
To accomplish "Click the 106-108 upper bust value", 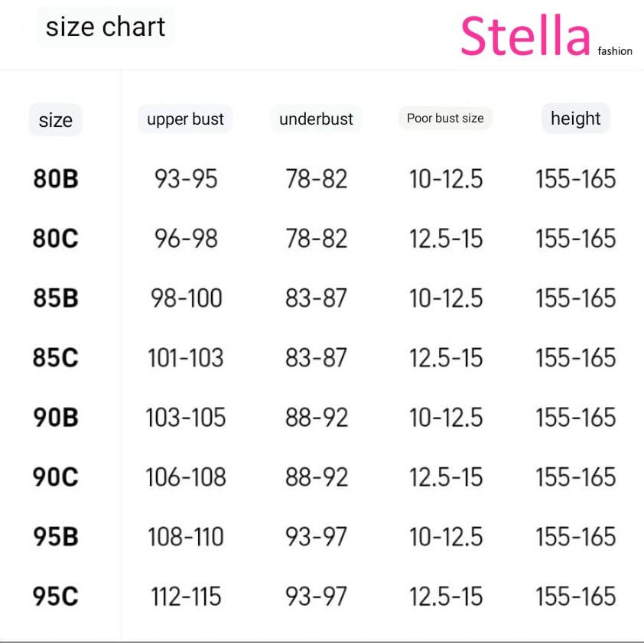I will click(x=186, y=476).
